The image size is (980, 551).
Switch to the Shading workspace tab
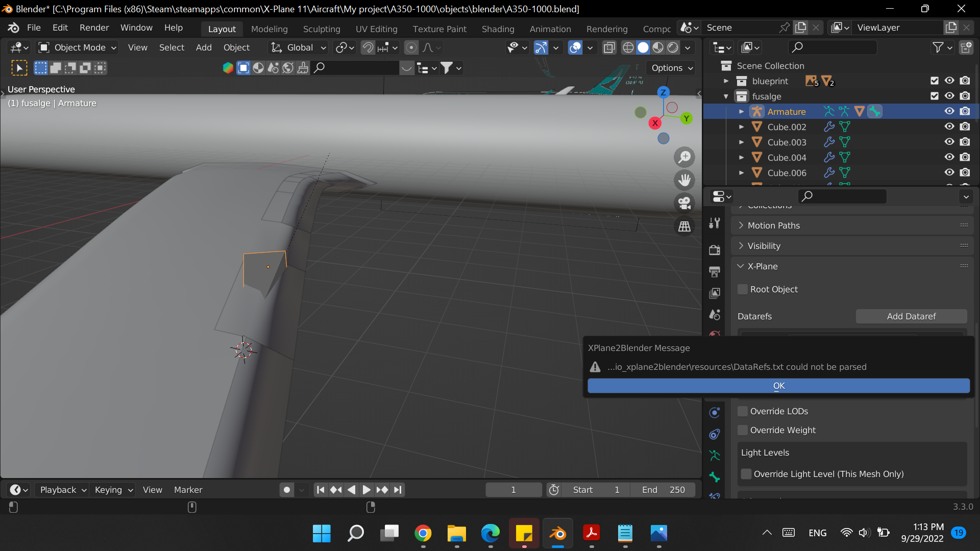tap(498, 29)
